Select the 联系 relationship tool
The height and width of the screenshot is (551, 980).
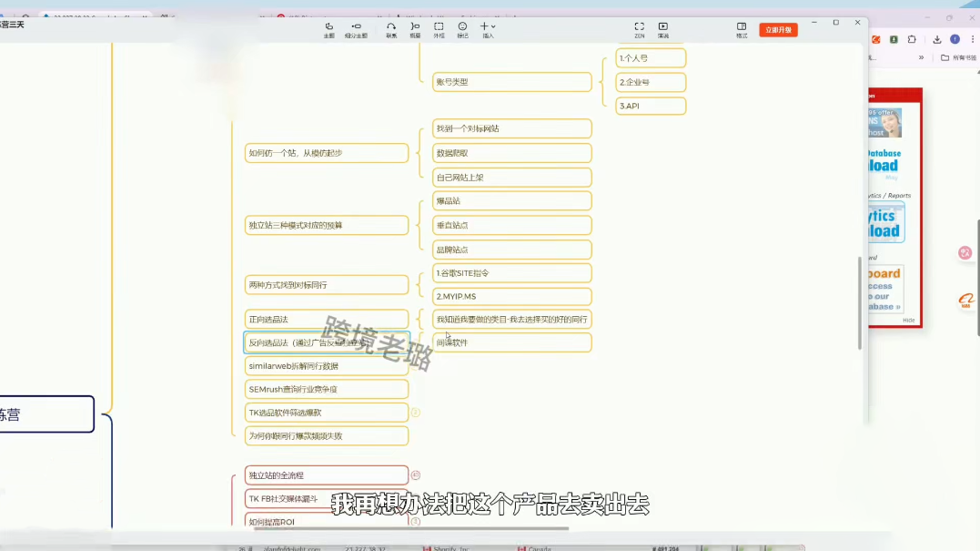coord(391,29)
